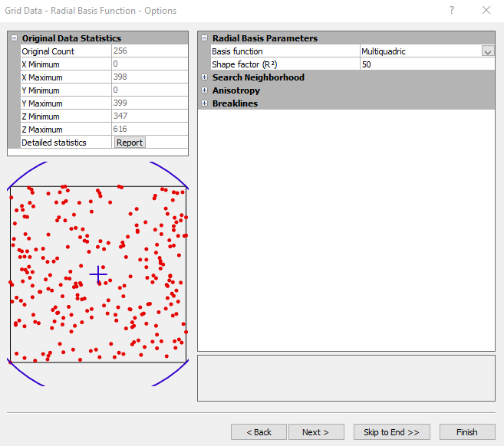Click the Original Count label
The height and width of the screenshot is (446, 504).
(x=48, y=51)
